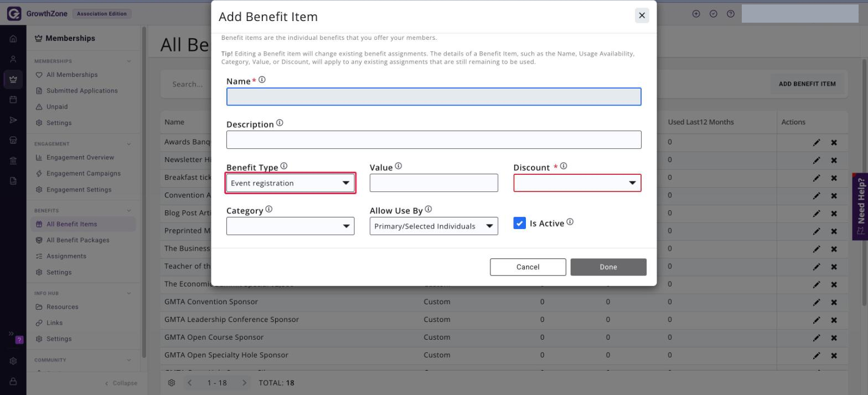This screenshot has height=395, width=868.
Task: Collapse the Community sidebar section
Action: 129,360
